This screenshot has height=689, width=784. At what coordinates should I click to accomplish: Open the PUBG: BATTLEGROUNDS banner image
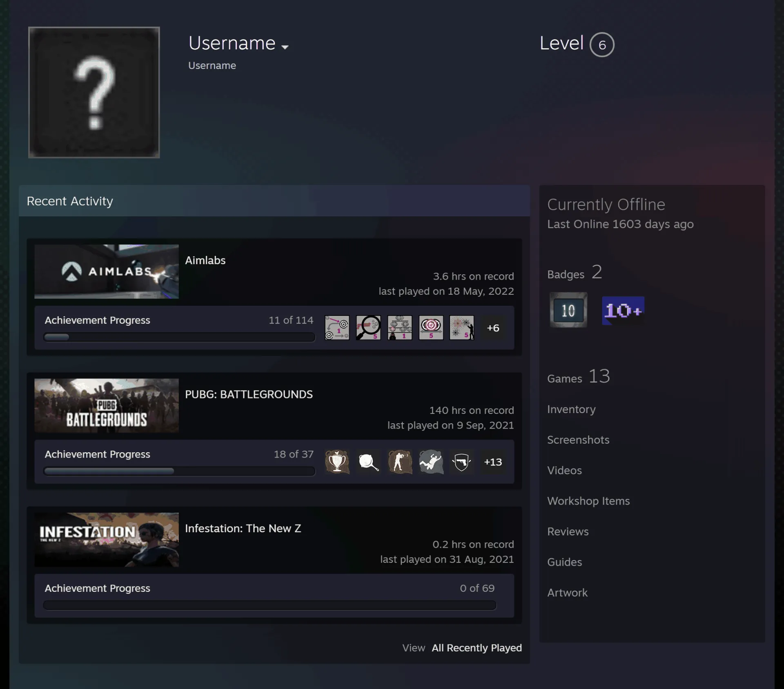click(107, 406)
